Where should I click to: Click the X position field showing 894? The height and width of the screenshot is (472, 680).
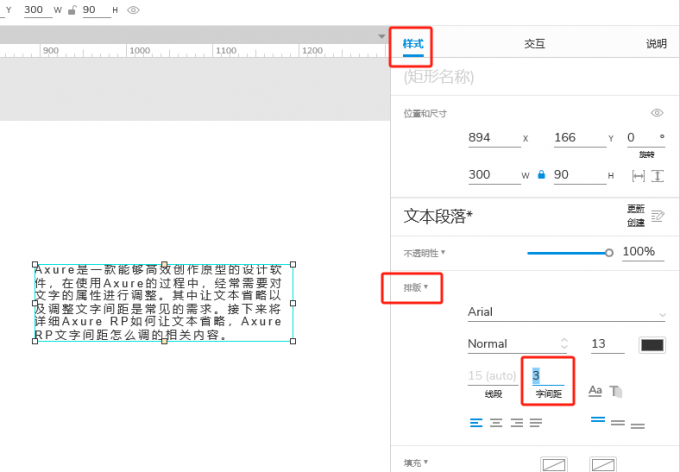494,138
